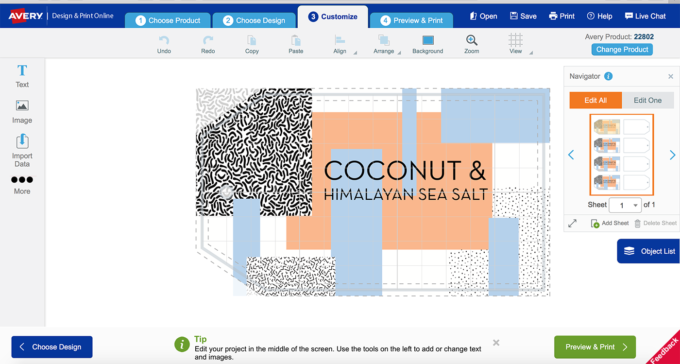Click the blue Choose Design button
This screenshot has width=680, height=364.
pos(52,347)
